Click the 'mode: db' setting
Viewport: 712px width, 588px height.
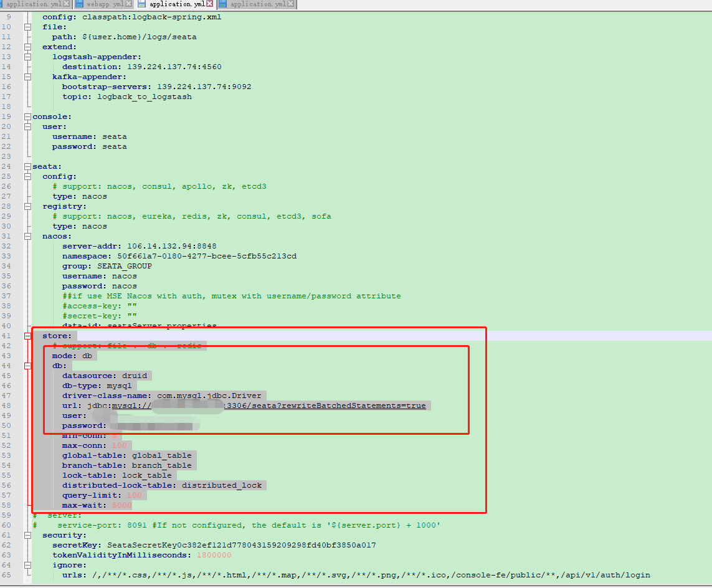tap(72, 356)
